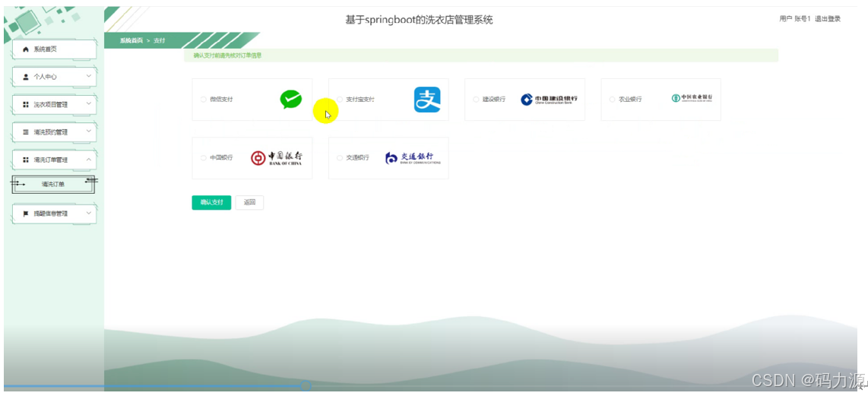Image resolution: width=868 pixels, height=396 pixels.
Task: Click the 微信支付 label text
Action: (x=221, y=100)
